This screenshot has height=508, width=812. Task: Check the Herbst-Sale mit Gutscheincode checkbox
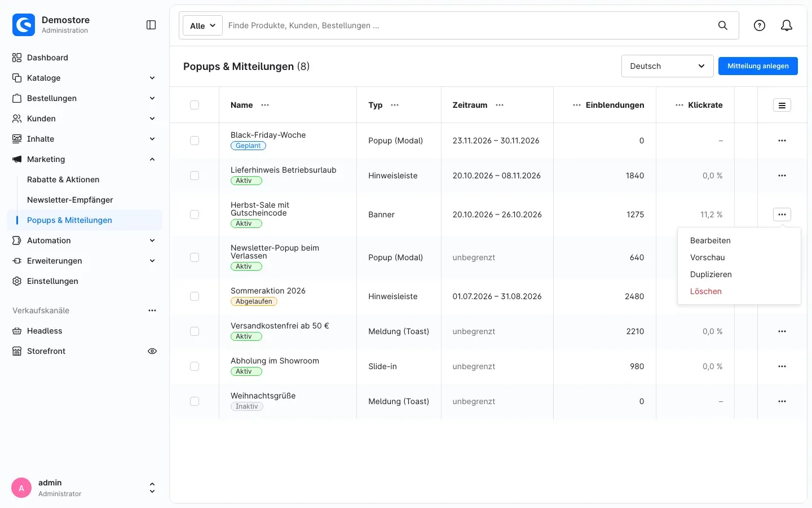coord(195,214)
